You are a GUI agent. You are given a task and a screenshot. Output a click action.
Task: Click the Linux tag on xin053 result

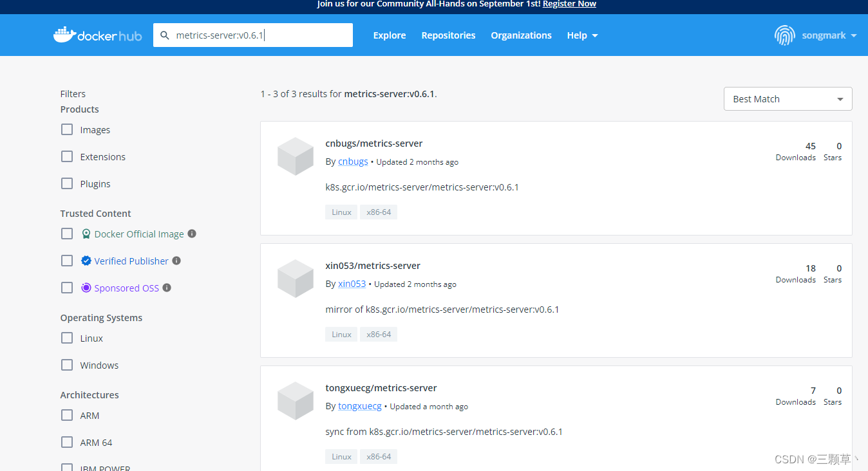click(x=341, y=334)
